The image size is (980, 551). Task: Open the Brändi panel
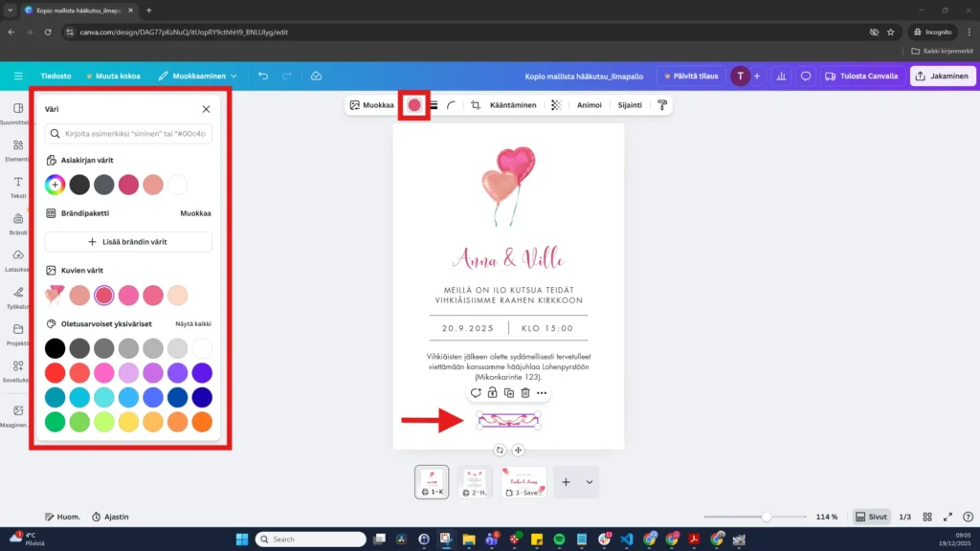[17, 218]
